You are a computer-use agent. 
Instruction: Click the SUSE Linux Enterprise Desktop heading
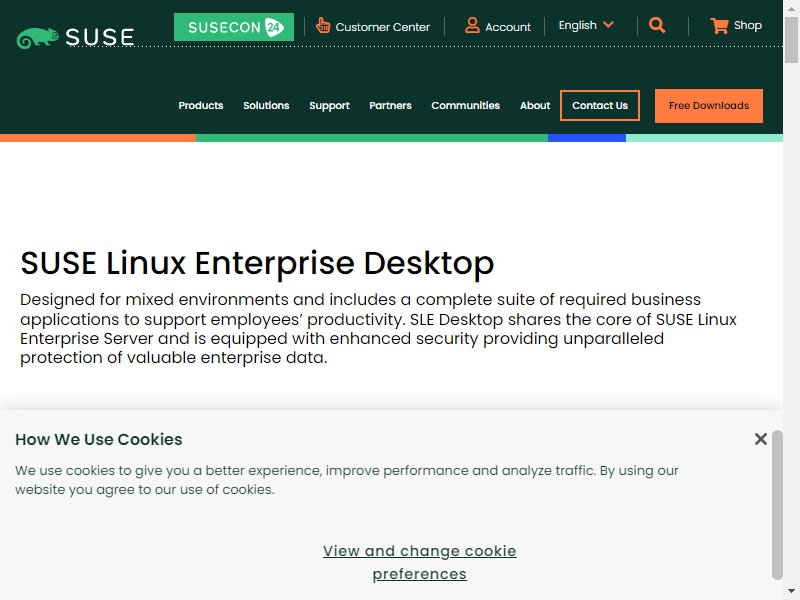point(257,263)
